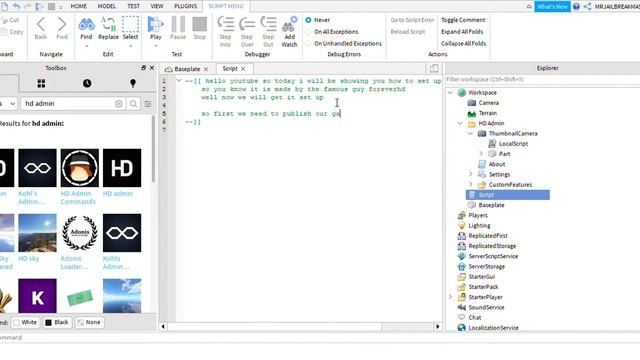Click the editor horizontal scrollbar right arrow

tap(438, 327)
